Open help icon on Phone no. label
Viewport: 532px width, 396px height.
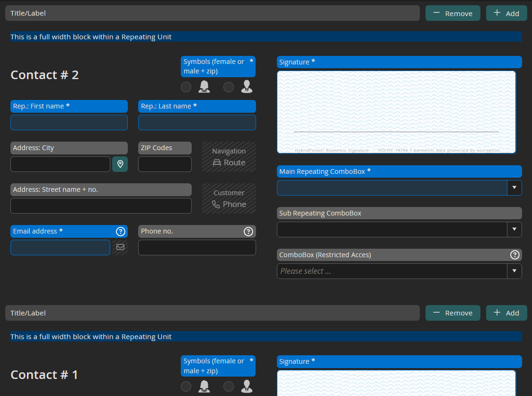(x=248, y=231)
